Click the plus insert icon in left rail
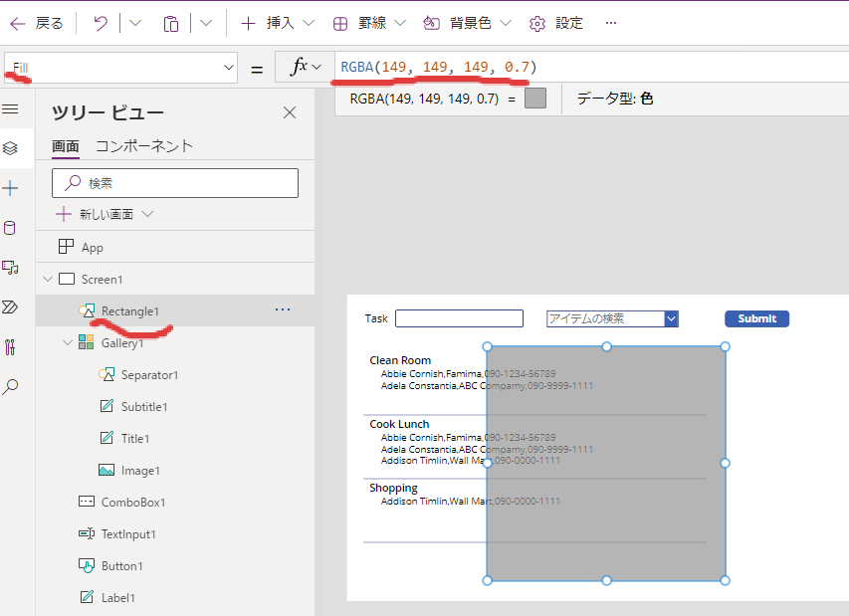Image resolution: width=849 pixels, height=616 pixels. point(11,188)
